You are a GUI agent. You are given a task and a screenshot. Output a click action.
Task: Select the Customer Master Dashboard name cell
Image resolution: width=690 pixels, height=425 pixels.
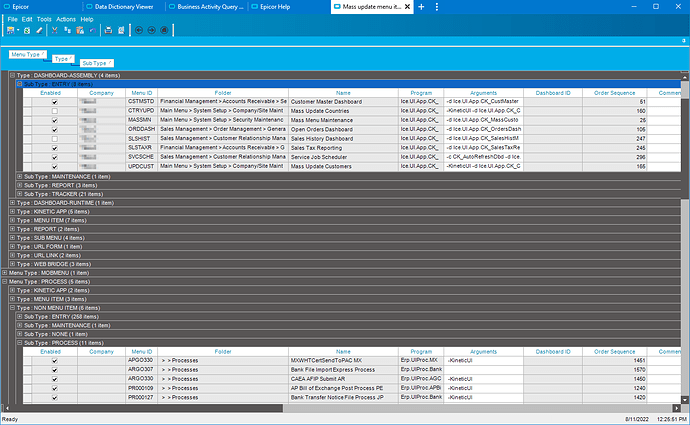pos(343,102)
